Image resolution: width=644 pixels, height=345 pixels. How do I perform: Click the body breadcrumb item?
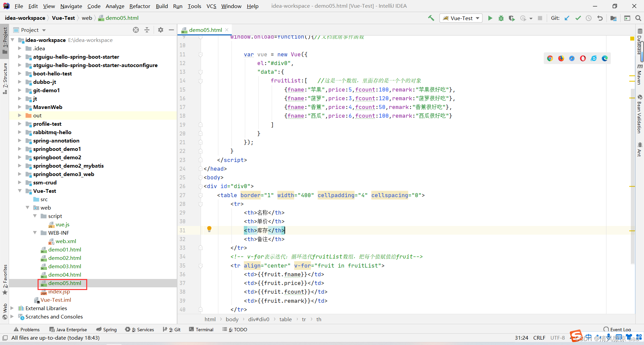pos(232,319)
